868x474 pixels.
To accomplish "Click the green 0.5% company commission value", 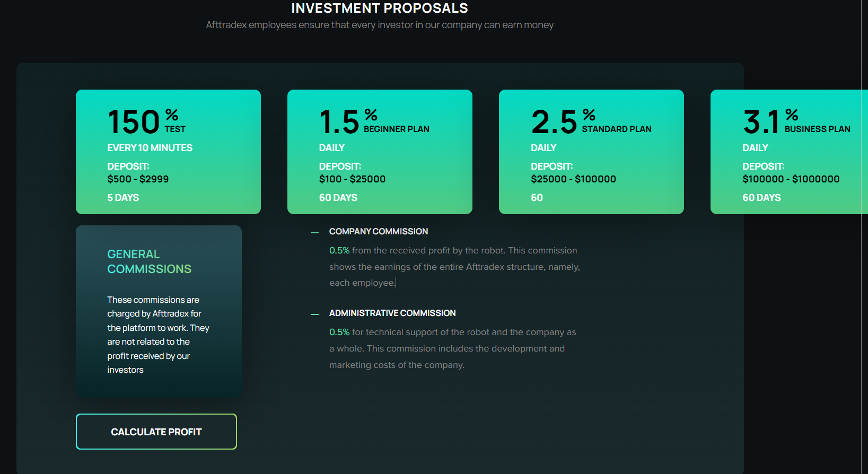I will coord(339,250).
